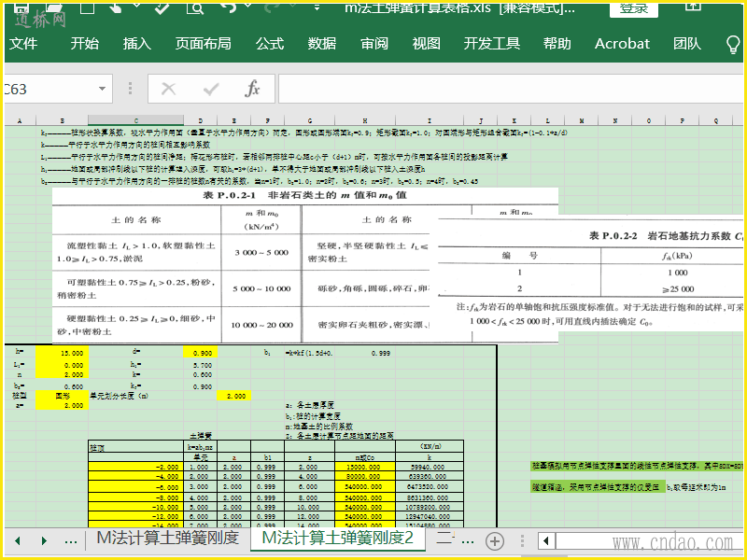747x560 pixels.
Task: Click the Undo icon in quick access toolbar
Action: [228, 7]
